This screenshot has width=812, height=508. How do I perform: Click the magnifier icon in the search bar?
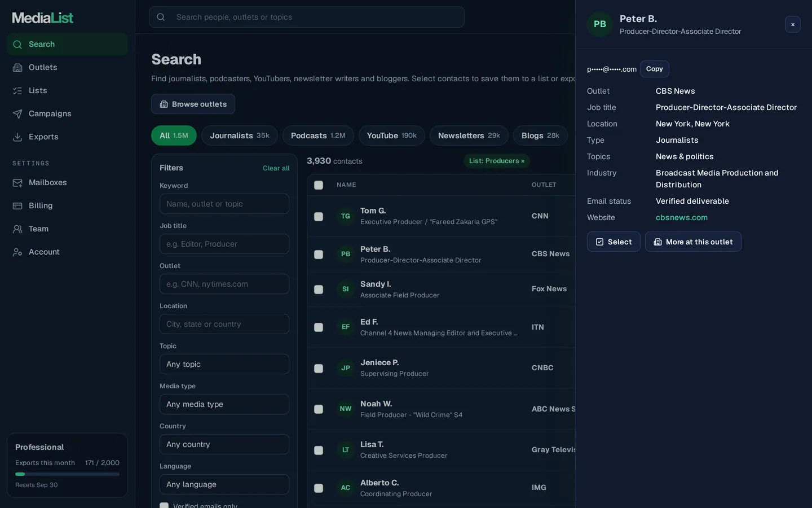point(161,17)
